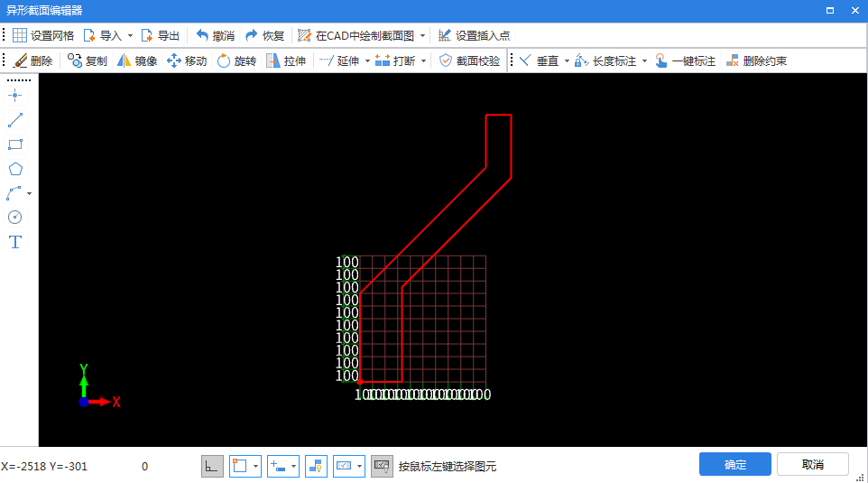Select the 打断 break tool

[395, 60]
